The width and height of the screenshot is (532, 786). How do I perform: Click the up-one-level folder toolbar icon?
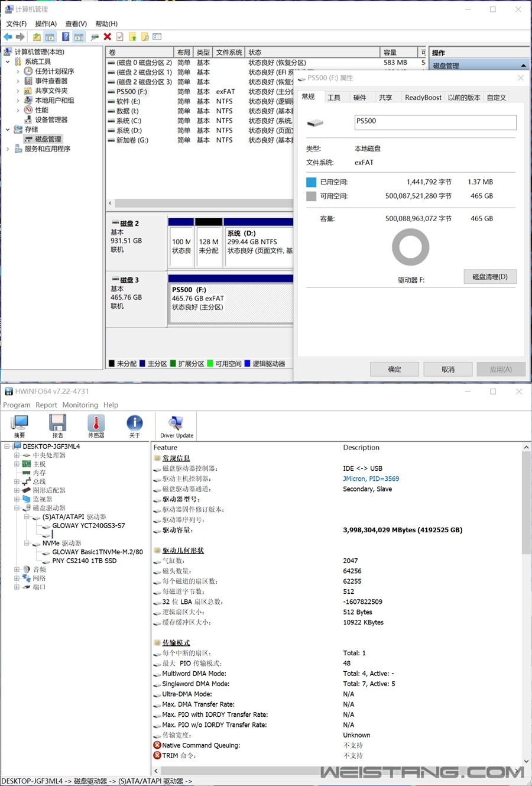(x=37, y=37)
